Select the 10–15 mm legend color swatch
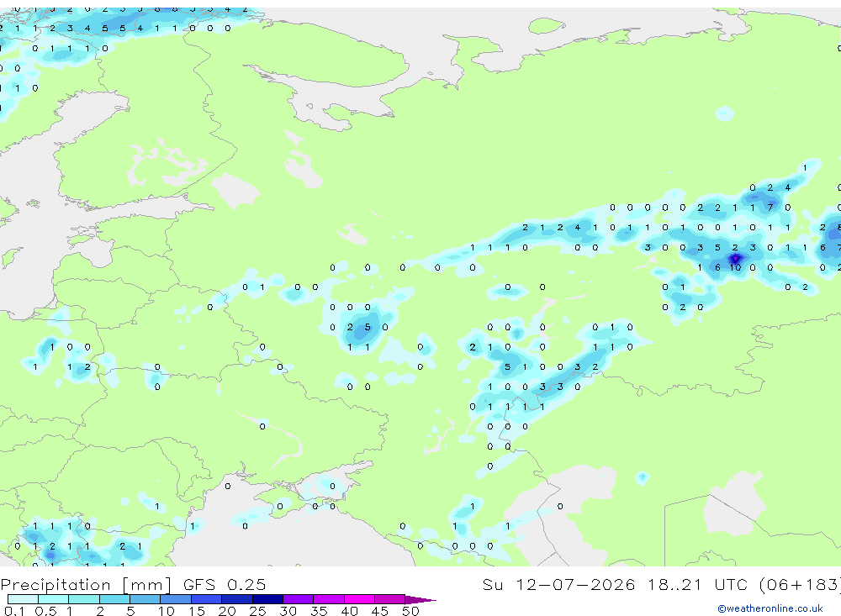 [x=176, y=599]
